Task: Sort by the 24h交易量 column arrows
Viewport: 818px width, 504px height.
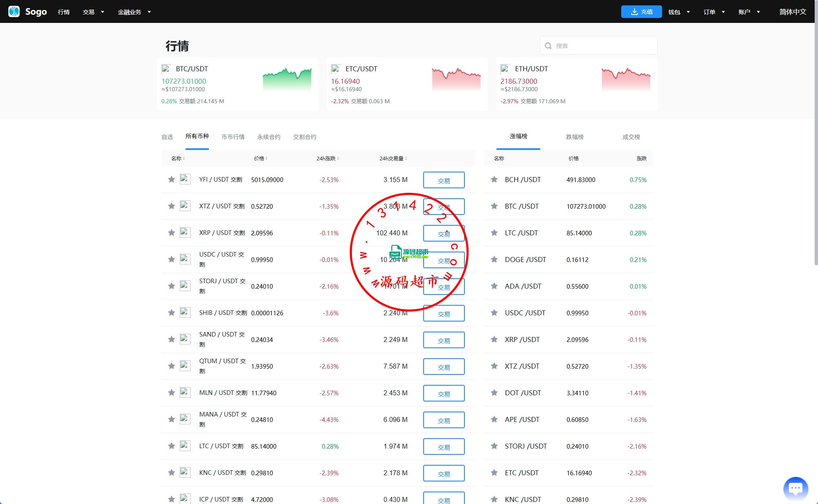Action: (406, 159)
